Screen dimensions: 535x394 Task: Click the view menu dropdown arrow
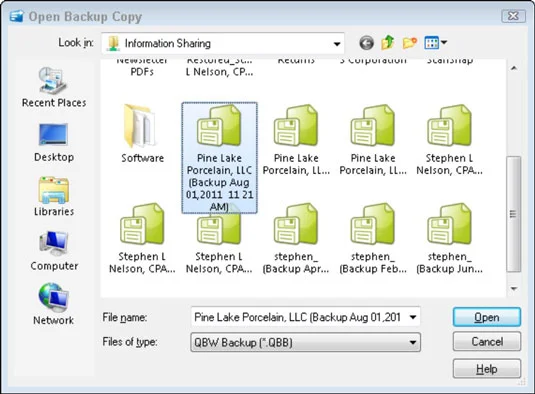click(x=444, y=43)
